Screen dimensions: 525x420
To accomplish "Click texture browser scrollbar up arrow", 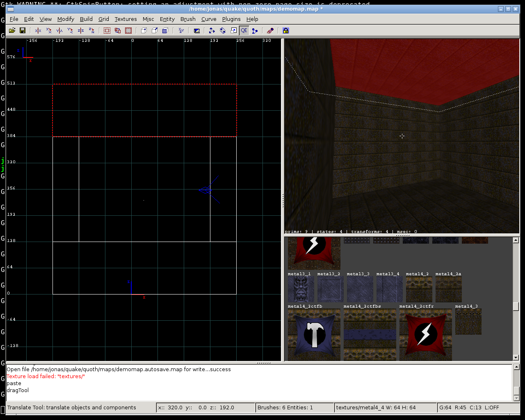I will 516,240.
